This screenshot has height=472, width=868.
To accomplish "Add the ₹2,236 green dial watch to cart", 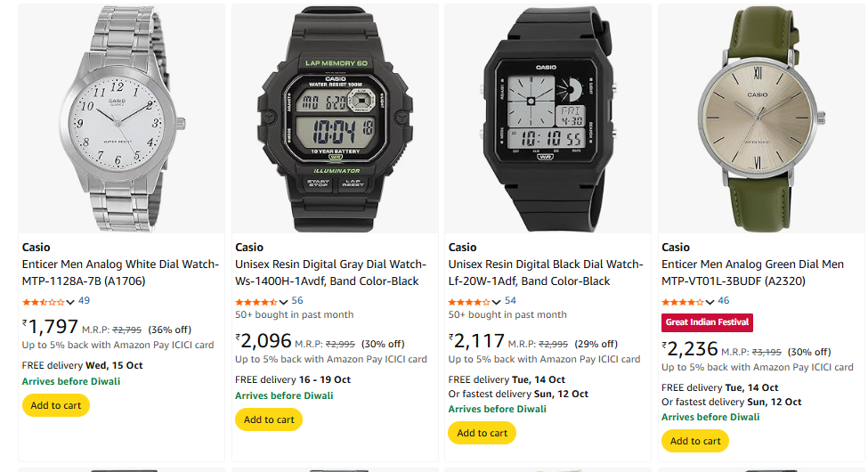I will pyautogui.click(x=695, y=441).
